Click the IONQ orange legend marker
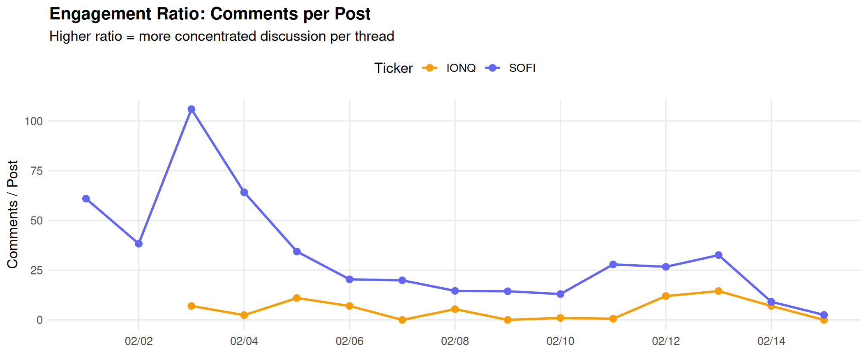The height and width of the screenshot is (355, 868). click(430, 68)
